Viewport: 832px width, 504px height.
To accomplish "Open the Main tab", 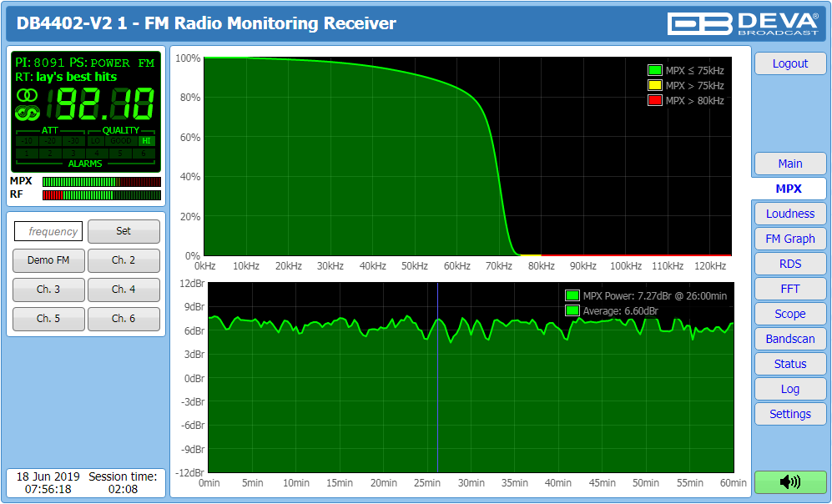I will tap(789, 164).
